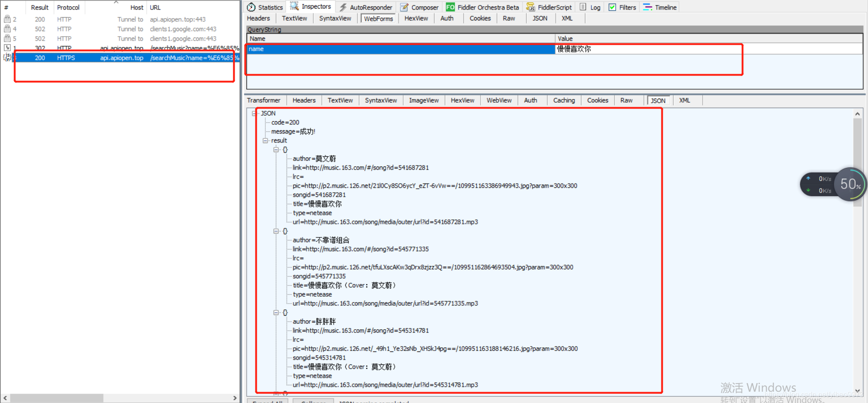Screen dimensions: 868x403
Task: Sort sessions by Host column header
Action: pos(116,7)
